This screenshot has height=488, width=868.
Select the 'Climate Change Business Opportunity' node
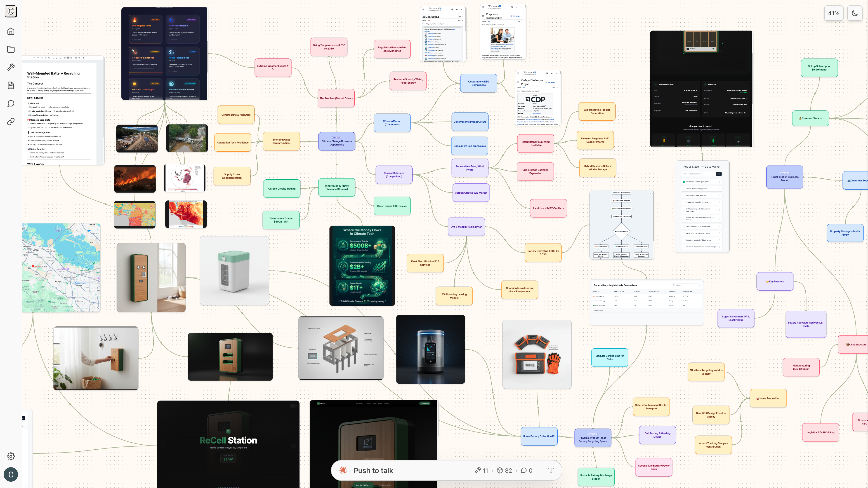tap(337, 143)
